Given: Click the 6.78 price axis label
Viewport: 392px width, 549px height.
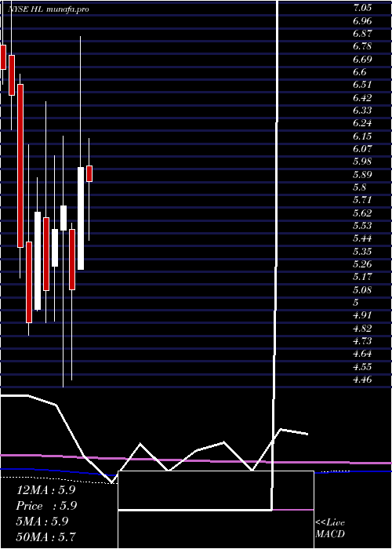Looking at the screenshot, I should pyautogui.click(x=362, y=46).
